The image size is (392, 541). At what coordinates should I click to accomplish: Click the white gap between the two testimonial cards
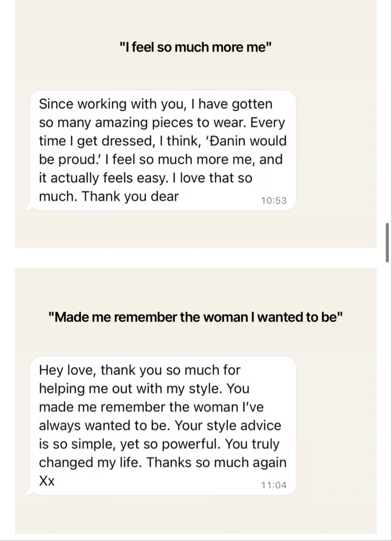pos(196,258)
